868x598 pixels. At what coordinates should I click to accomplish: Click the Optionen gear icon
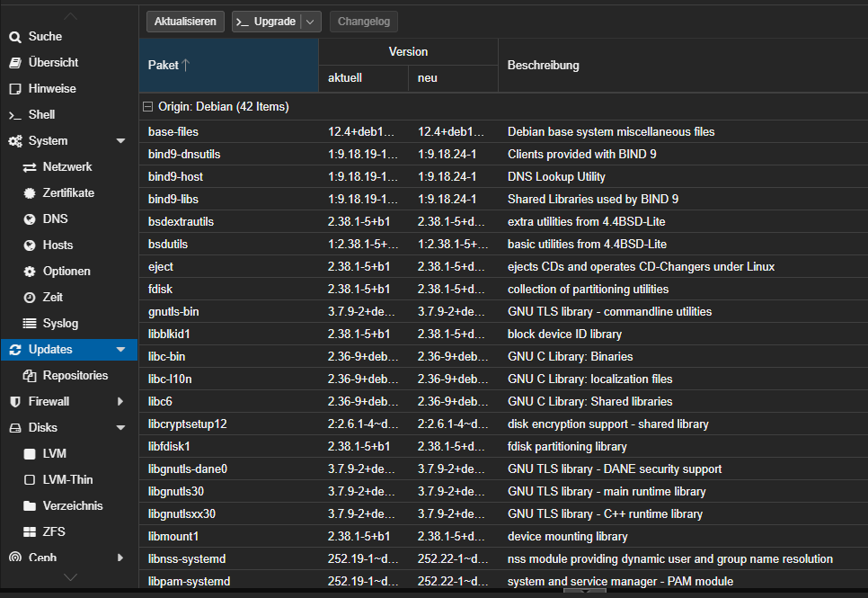(30, 271)
